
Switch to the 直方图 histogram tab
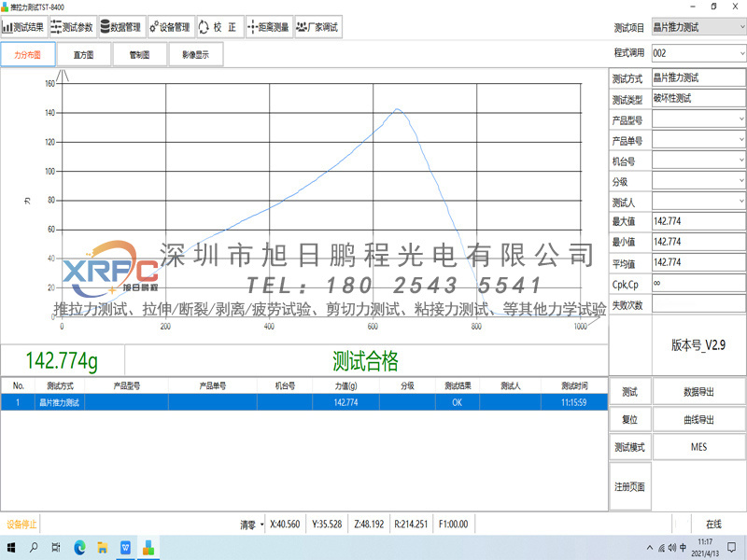tap(83, 55)
